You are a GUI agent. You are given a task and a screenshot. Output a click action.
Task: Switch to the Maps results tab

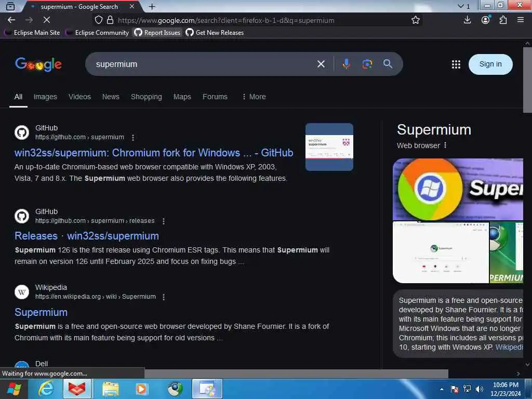click(182, 97)
